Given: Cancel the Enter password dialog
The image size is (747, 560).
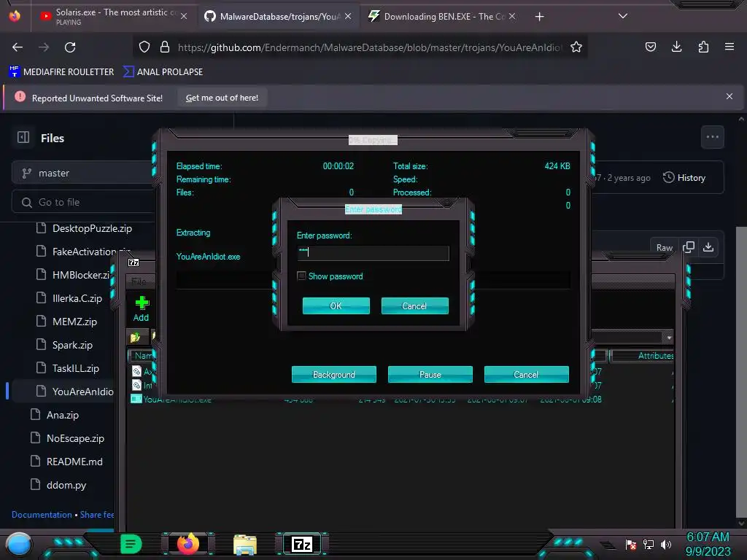Looking at the screenshot, I should pos(414,306).
